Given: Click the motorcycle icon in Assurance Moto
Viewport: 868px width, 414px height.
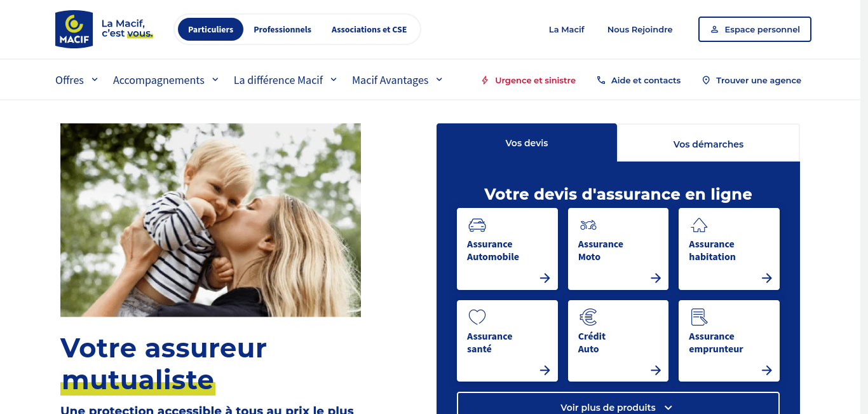Looking at the screenshot, I should point(588,225).
